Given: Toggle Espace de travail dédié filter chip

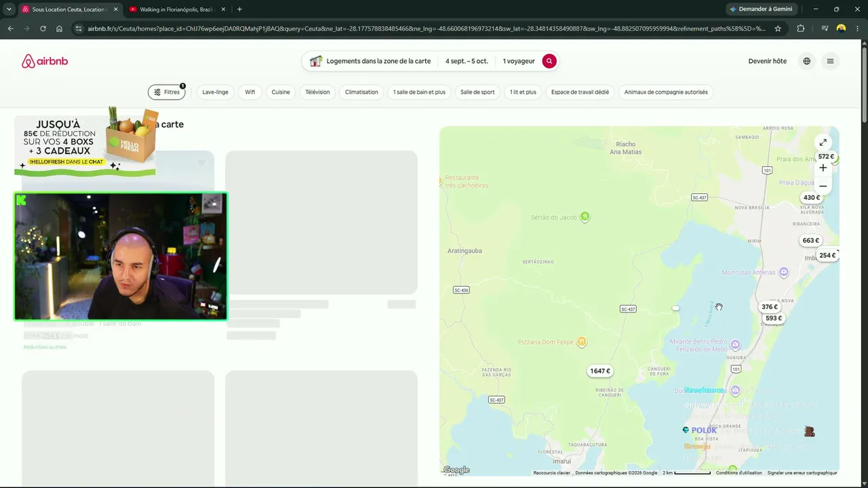Looking at the screenshot, I should (580, 92).
